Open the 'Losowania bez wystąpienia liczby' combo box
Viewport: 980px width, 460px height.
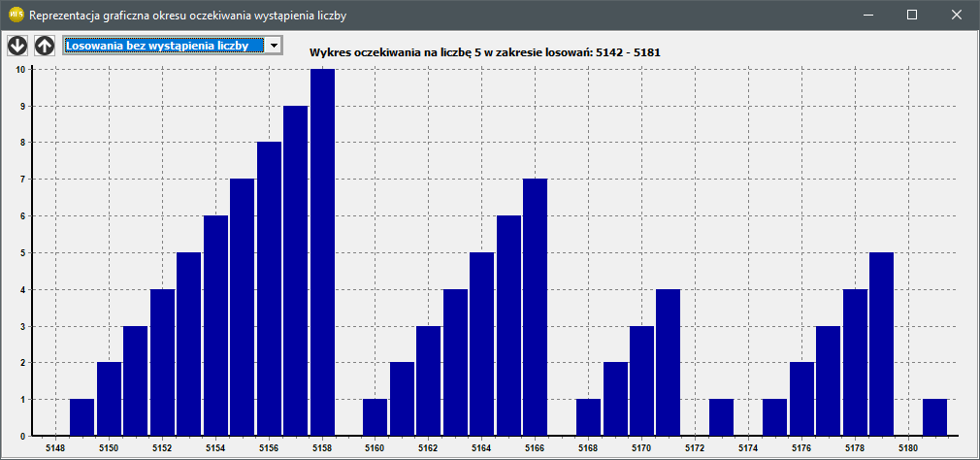(x=173, y=45)
